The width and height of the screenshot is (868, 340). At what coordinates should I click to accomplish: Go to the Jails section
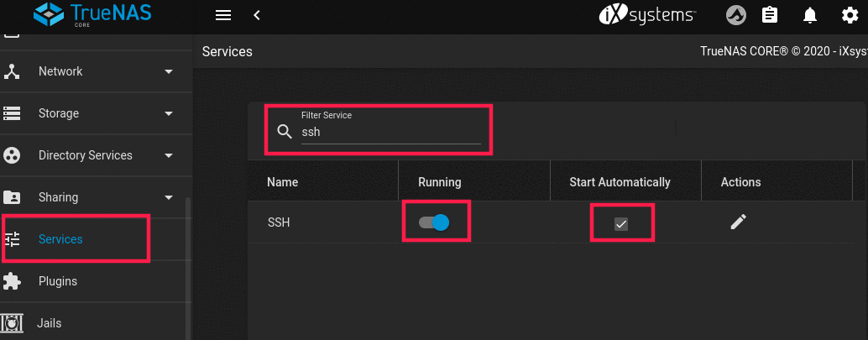[x=50, y=323]
